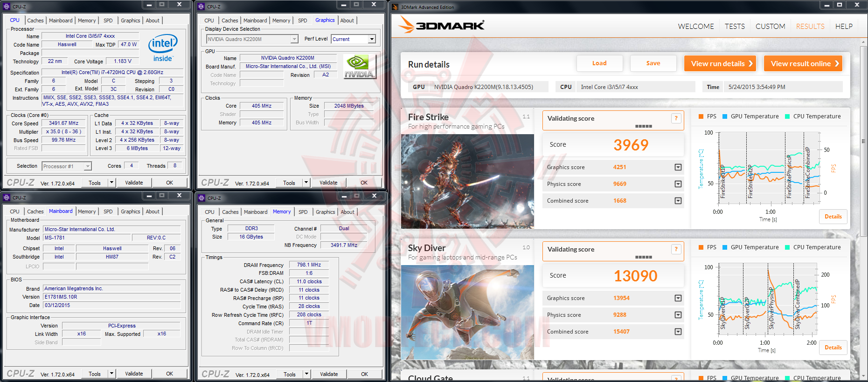The width and height of the screenshot is (868, 382).
Task: Click the DRAM Frequency value 798.1 MHz
Action: (309, 265)
